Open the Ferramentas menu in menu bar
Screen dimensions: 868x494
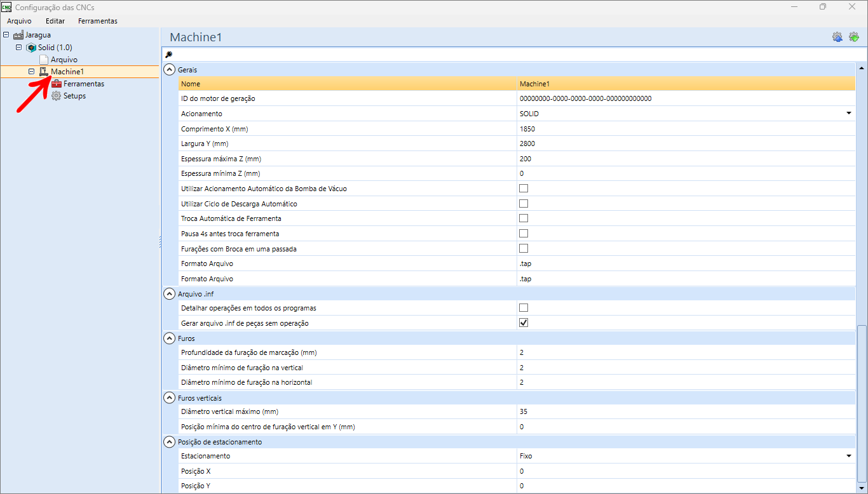(98, 21)
